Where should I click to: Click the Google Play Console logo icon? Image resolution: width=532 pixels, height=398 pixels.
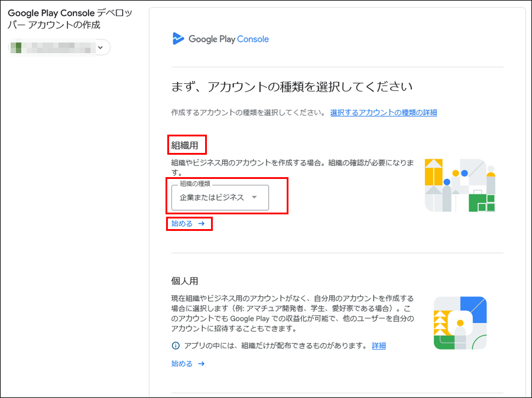[178, 38]
